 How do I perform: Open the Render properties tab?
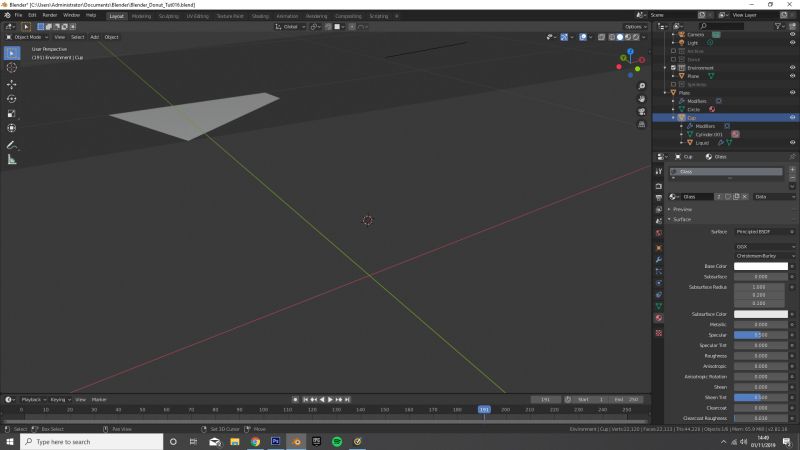659,186
